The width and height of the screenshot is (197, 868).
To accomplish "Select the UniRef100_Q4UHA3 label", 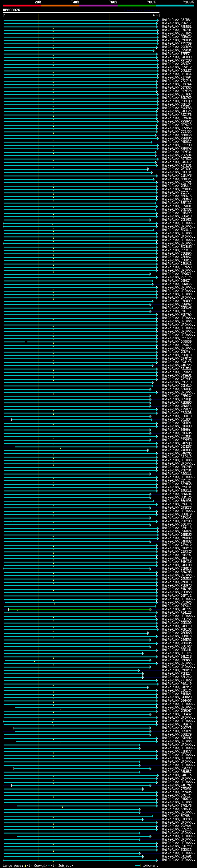I will 177,450.
